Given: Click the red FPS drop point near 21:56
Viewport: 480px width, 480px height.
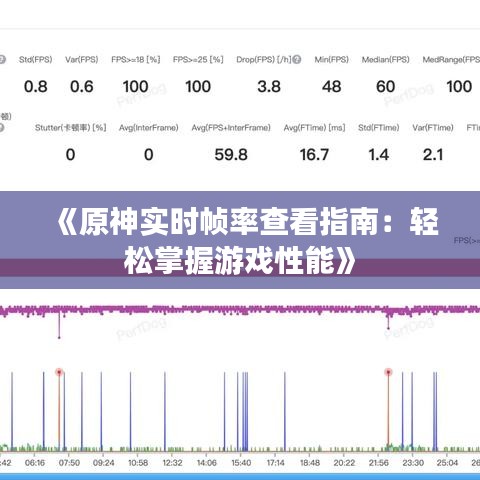Looking at the screenshot, I should coord(388,328).
